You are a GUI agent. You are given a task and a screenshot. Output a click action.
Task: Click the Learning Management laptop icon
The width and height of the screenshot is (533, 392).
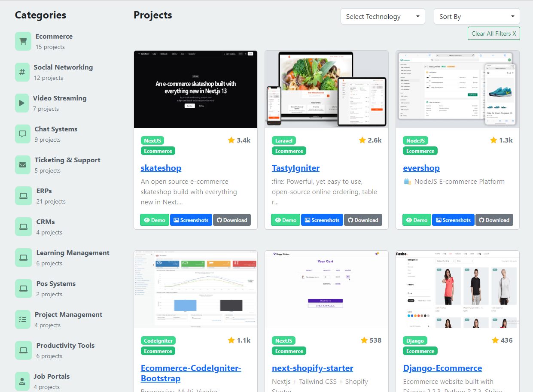(23, 258)
